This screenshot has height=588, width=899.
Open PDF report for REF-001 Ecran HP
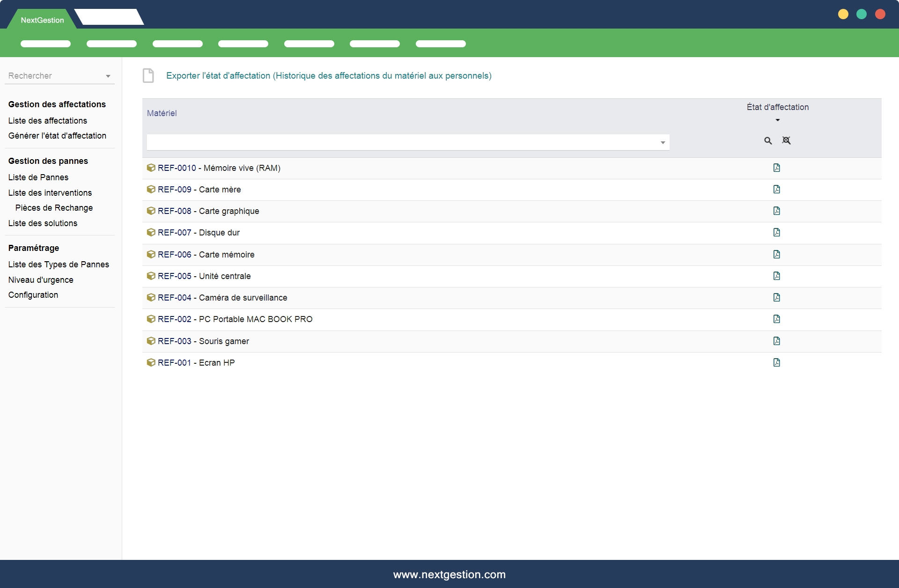click(x=776, y=362)
